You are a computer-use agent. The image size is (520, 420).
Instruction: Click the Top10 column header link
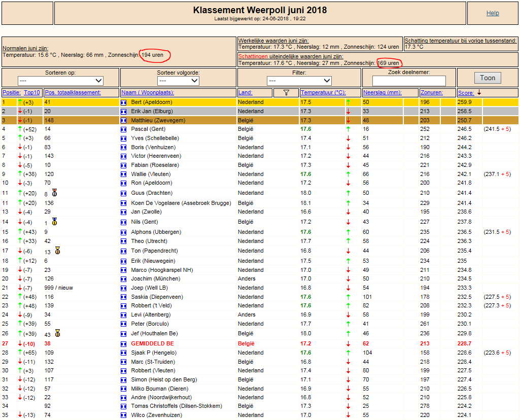click(x=32, y=93)
